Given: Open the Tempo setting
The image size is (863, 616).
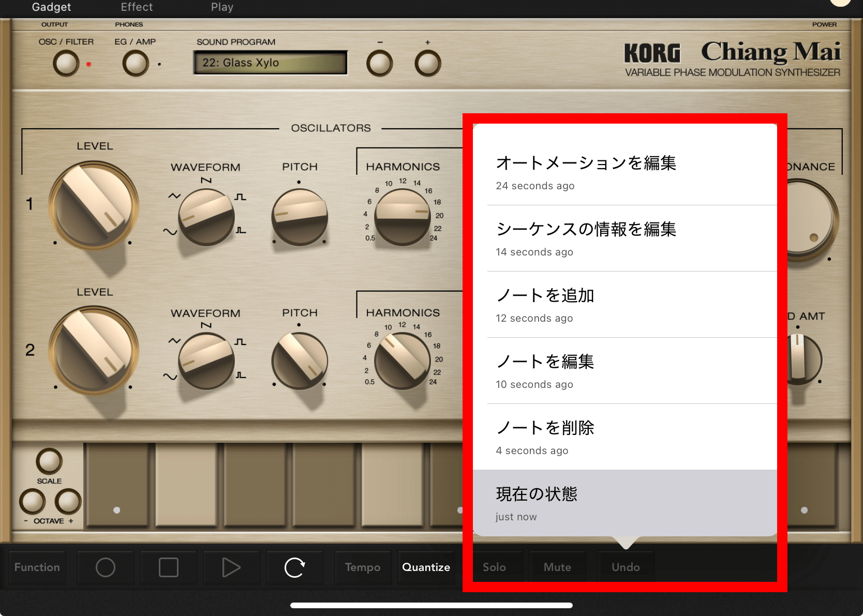Looking at the screenshot, I should (363, 567).
